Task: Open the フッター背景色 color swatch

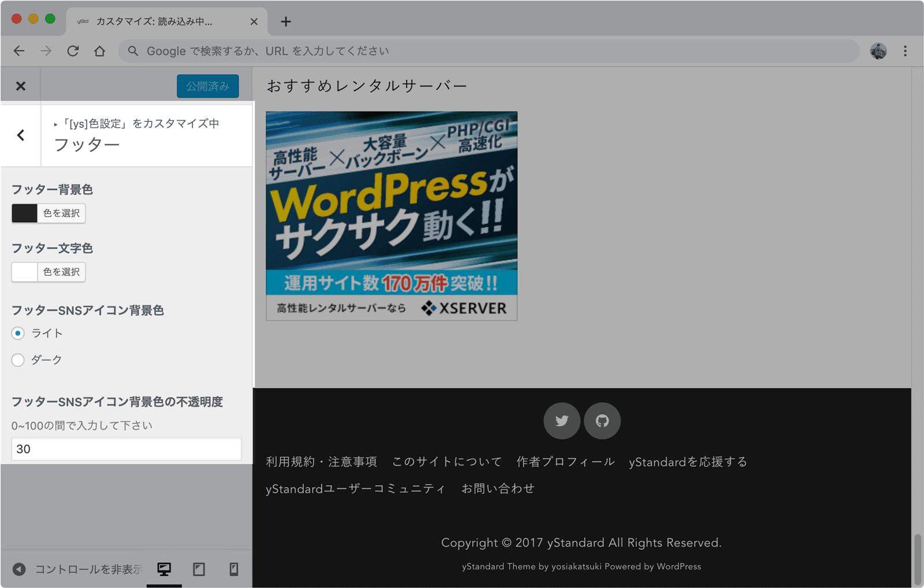Action: pyautogui.click(x=24, y=214)
